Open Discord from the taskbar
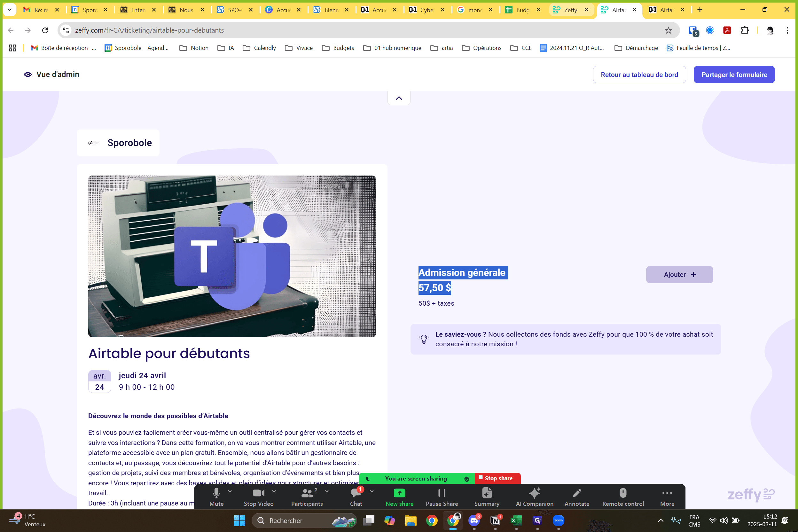The width and height of the screenshot is (798, 532). tap(474, 520)
